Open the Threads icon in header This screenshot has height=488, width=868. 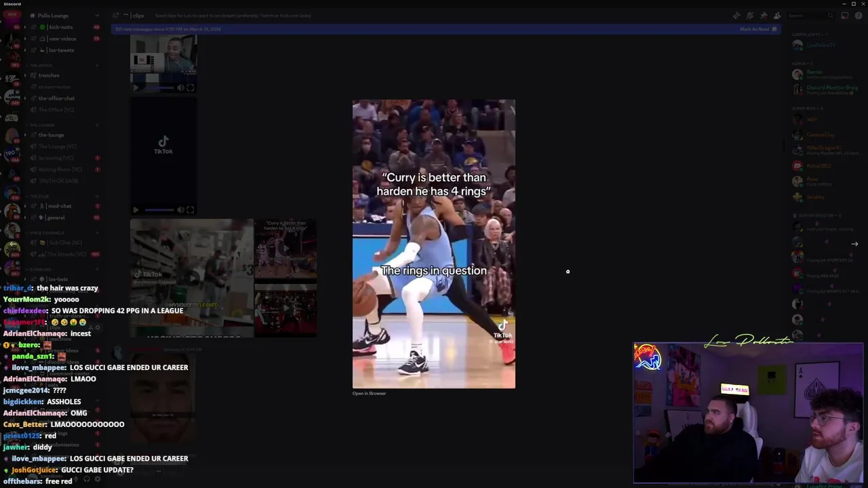click(736, 16)
